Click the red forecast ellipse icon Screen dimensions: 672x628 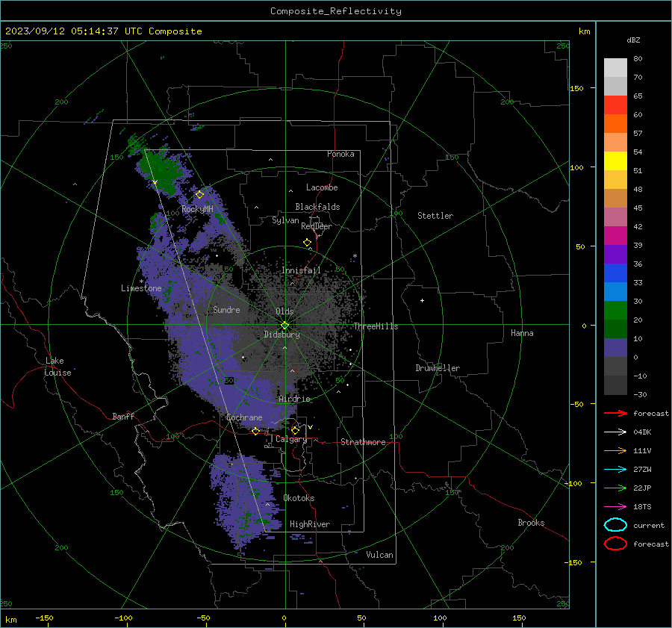[x=615, y=544]
